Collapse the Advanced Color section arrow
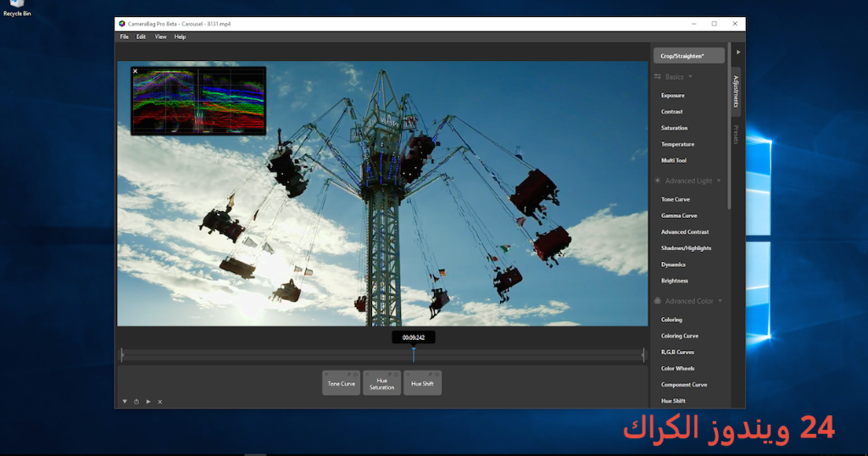The width and height of the screenshot is (868, 456). point(720,301)
